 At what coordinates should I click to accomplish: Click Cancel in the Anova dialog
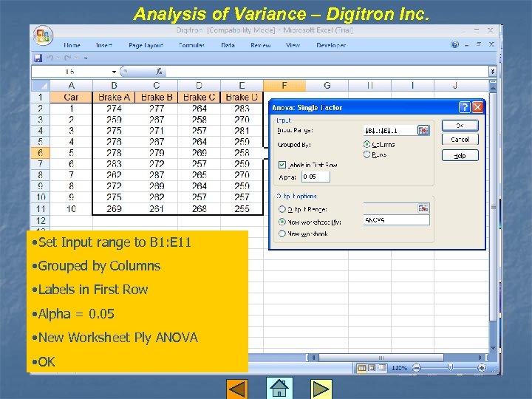[460, 140]
